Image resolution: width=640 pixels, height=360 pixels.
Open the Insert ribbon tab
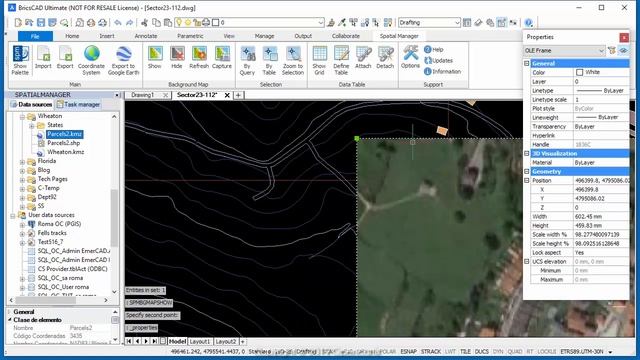pos(107,36)
